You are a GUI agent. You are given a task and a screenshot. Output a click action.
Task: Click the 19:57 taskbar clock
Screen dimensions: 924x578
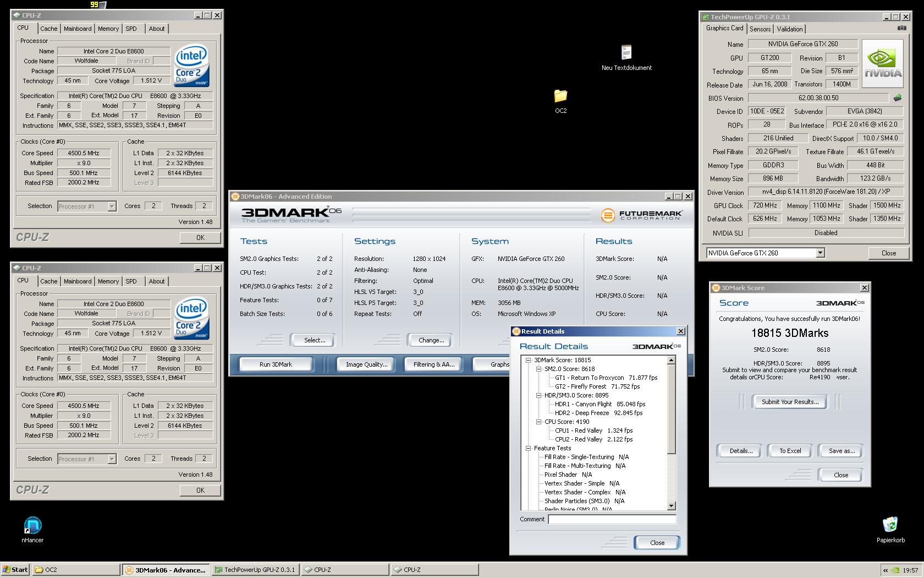point(910,570)
